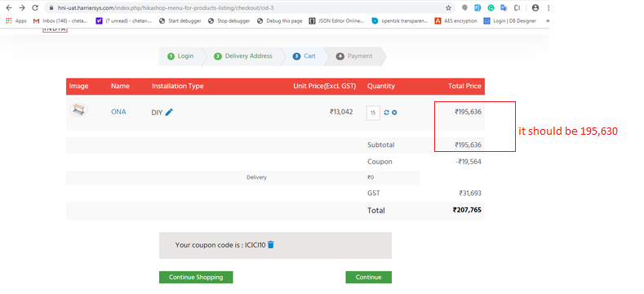The image size is (644, 294).
Task: Refresh the cart quantity icon
Action: click(387, 113)
